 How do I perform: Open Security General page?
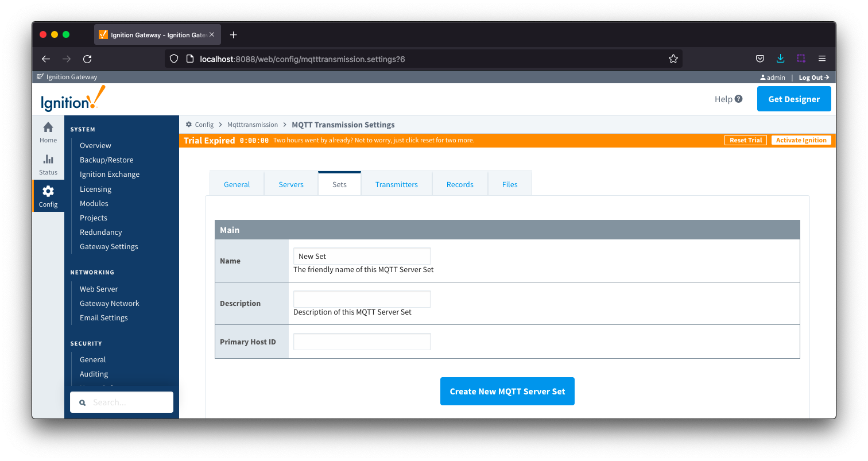[x=93, y=359]
